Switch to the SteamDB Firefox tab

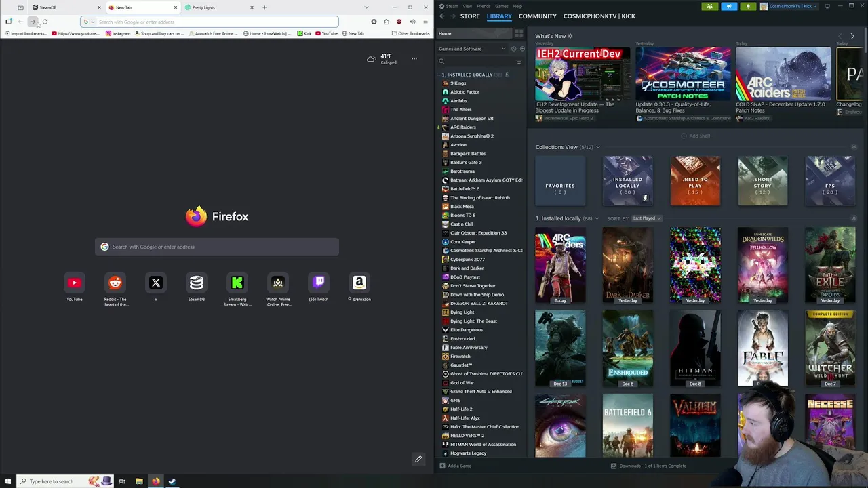66,7
